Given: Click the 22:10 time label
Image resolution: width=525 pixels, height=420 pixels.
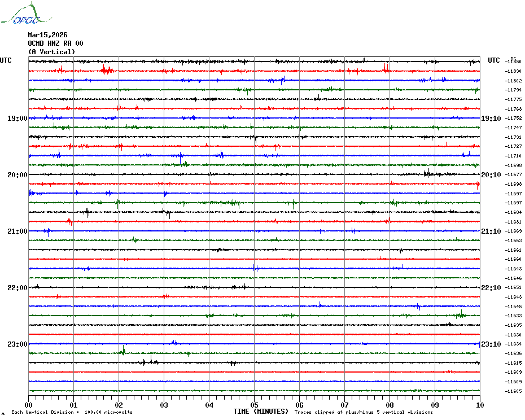Looking at the screenshot, I should (x=491, y=288).
